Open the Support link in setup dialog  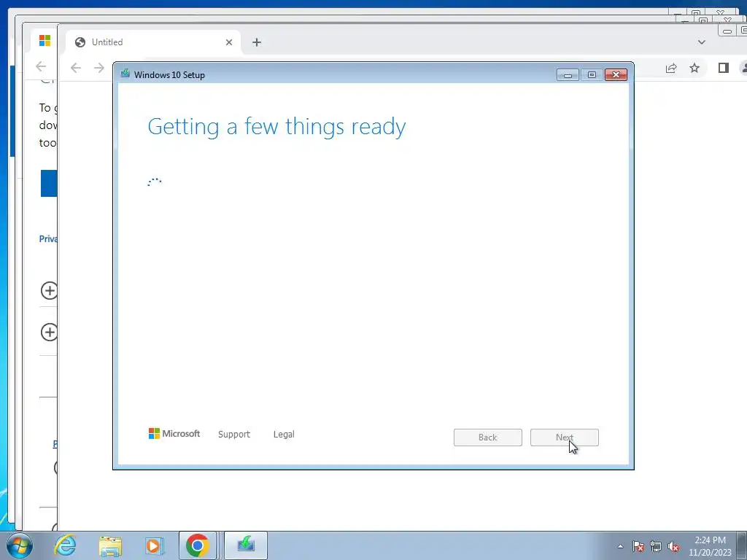[x=234, y=435]
